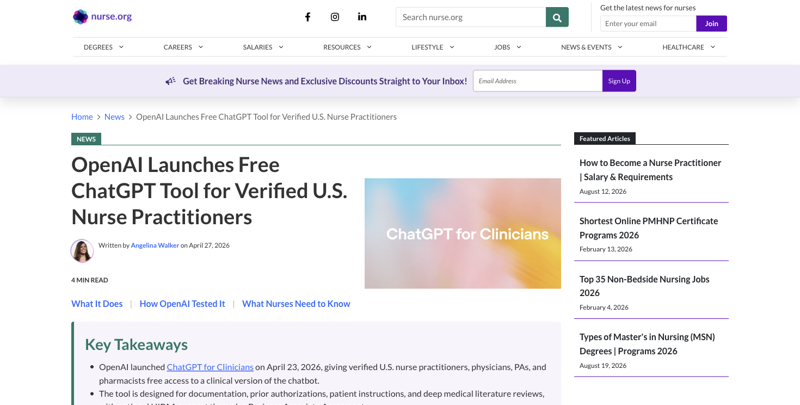Image resolution: width=800 pixels, height=405 pixels.
Task: Open the LIFESTYLE nav item
Action: [427, 47]
